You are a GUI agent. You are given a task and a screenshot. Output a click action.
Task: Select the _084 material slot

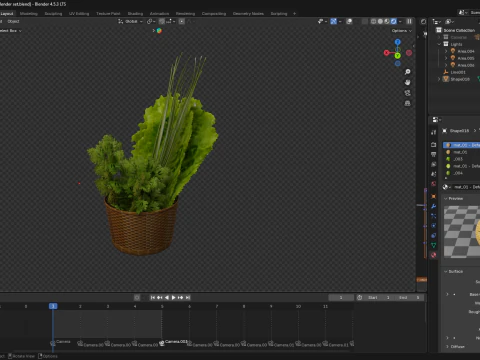click(462, 173)
